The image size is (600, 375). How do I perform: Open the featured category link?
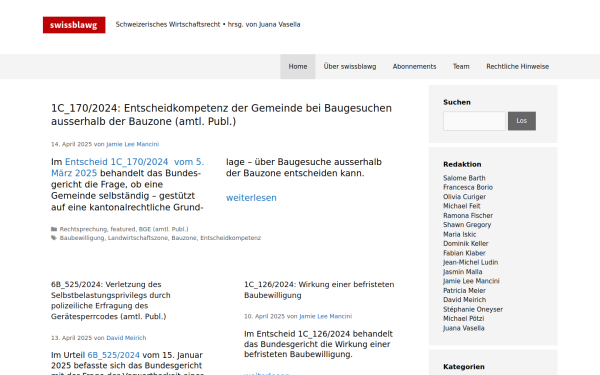pyautogui.click(x=123, y=229)
